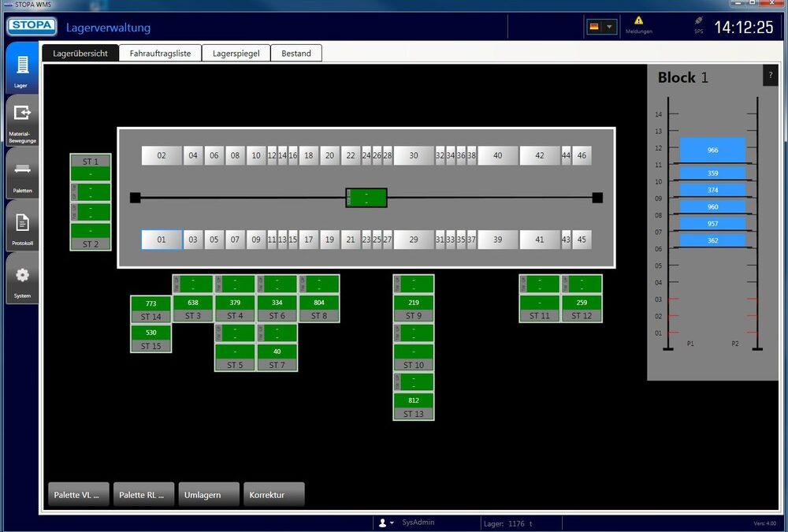Select station ST 13 with pallet 812
Viewport: 788px width, 532px height.
click(x=414, y=407)
